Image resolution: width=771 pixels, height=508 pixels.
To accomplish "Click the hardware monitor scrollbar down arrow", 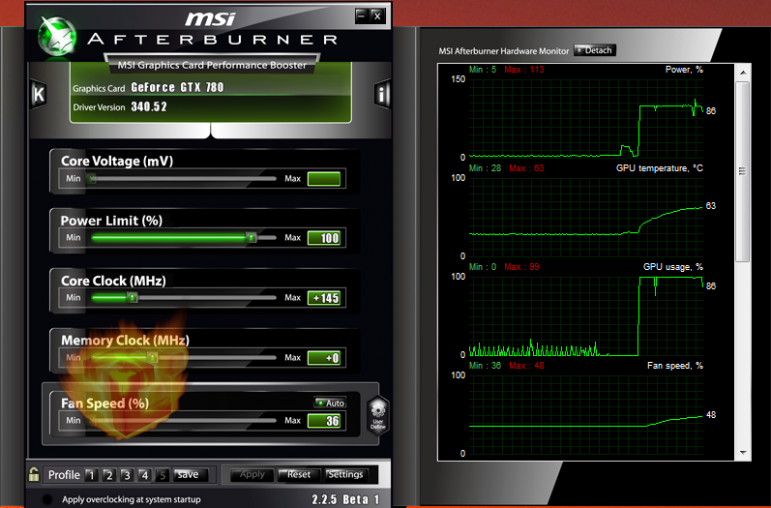I will point(743,452).
